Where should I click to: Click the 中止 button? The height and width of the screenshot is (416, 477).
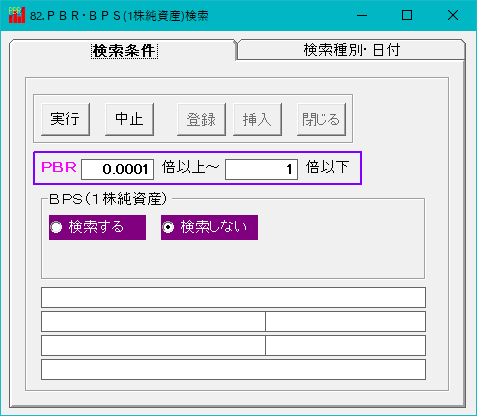[129, 119]
